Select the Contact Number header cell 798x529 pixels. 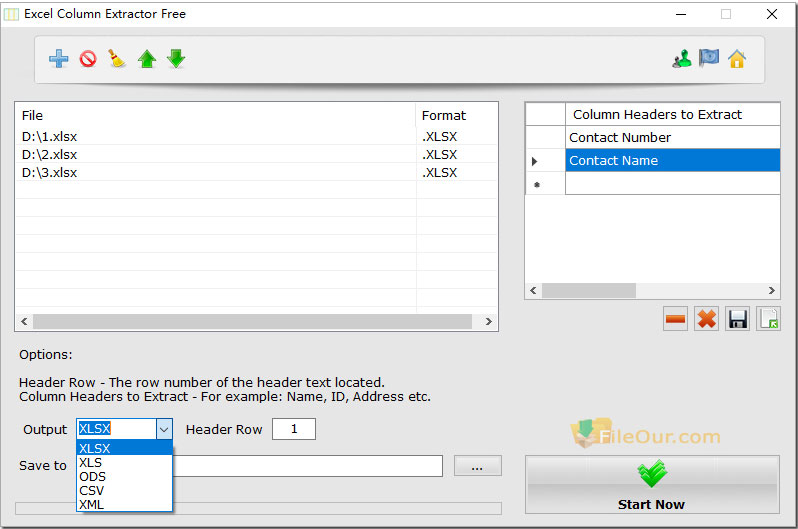point(672,137)
